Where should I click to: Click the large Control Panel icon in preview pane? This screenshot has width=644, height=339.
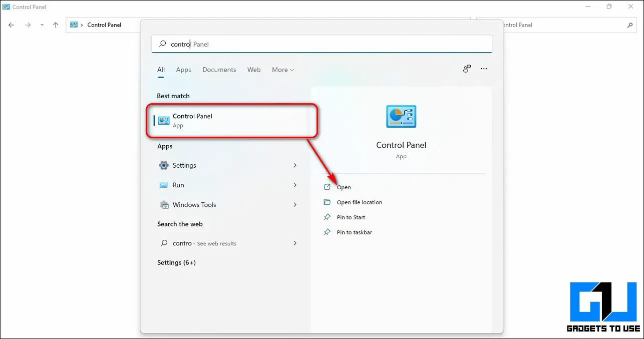point(401,117)
